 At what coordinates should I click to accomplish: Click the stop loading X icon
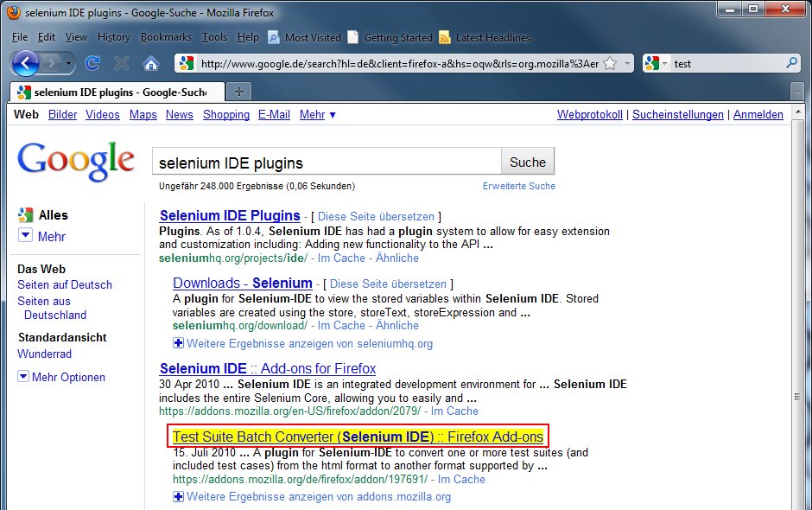coord(122,63)
